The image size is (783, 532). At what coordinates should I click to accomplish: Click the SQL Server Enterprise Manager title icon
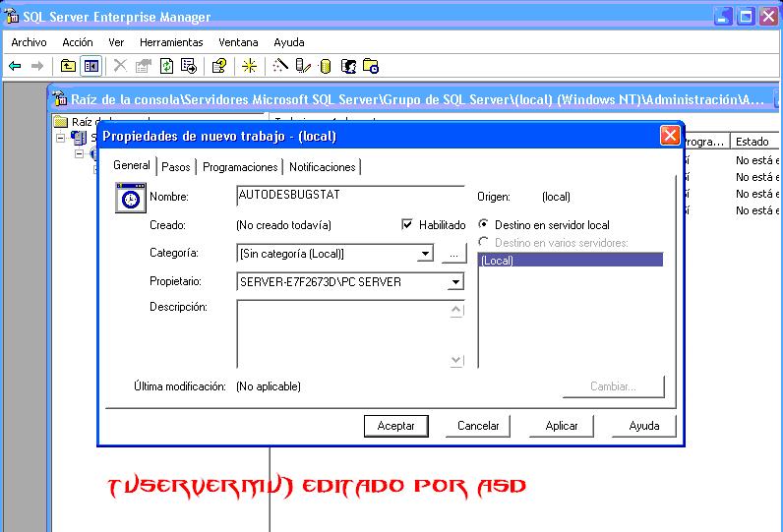pyautogui.click(x=12, y=16)
